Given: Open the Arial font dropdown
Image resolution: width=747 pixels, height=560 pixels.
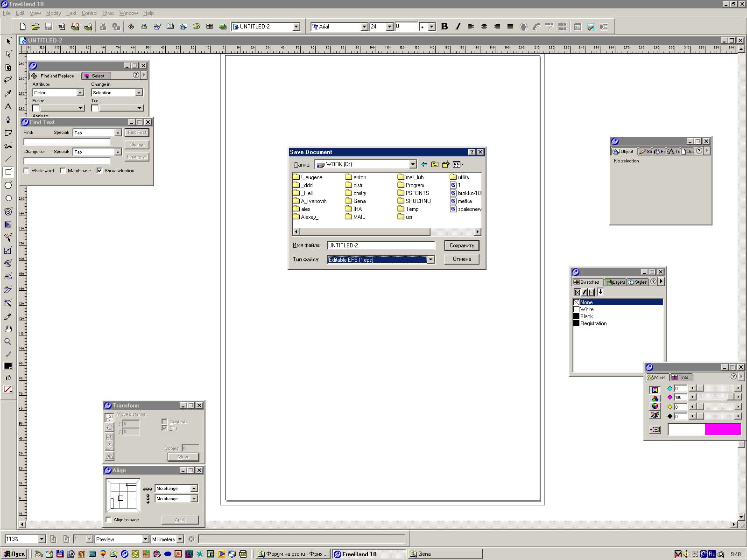Looking at the screenshot, I should point(364,27).
